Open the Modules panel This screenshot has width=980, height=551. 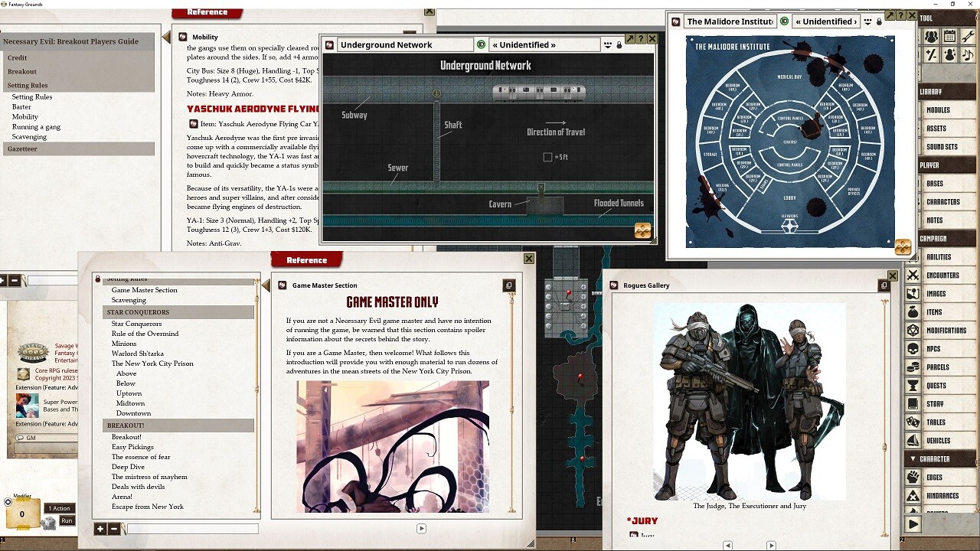(940, 109)
